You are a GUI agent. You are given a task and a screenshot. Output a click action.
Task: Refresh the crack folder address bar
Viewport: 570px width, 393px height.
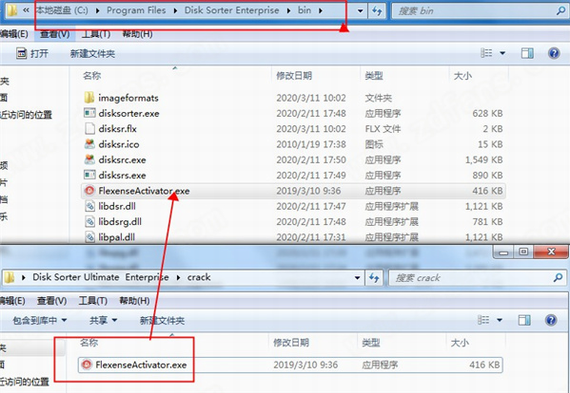click(x=374, y=278)
